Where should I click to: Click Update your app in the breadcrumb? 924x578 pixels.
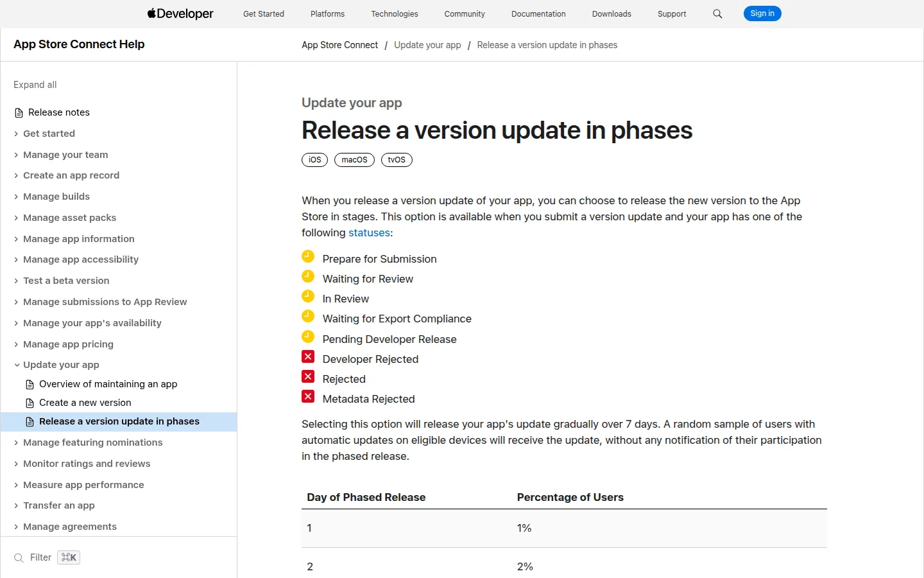click(x=427, y=45)
